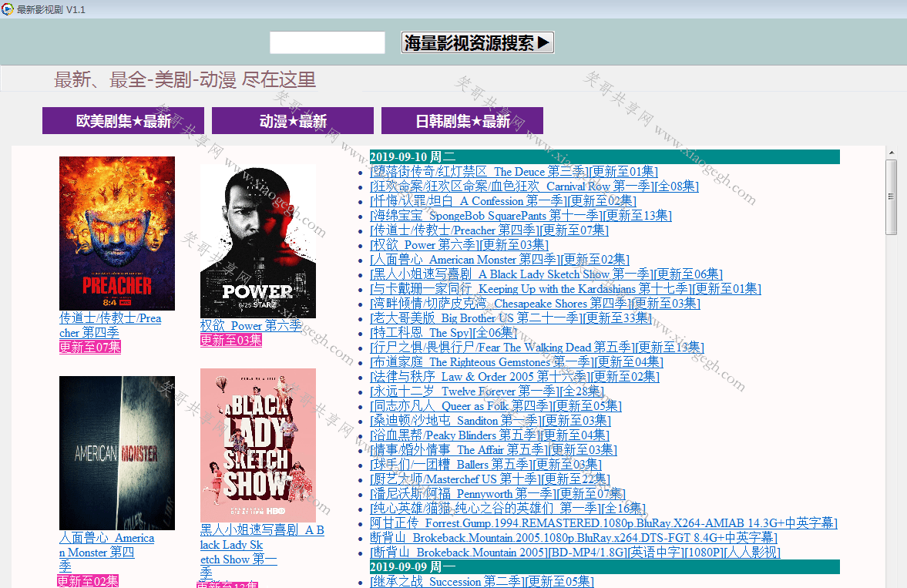Open A Confession 第一季 list entry
The height and width of the screenshot is (588, 907).
tap(503, 201)
